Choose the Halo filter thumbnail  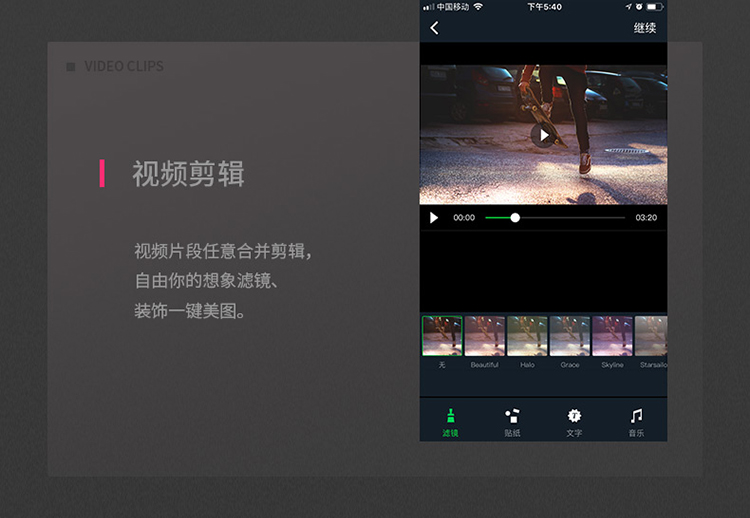[527, 336]
